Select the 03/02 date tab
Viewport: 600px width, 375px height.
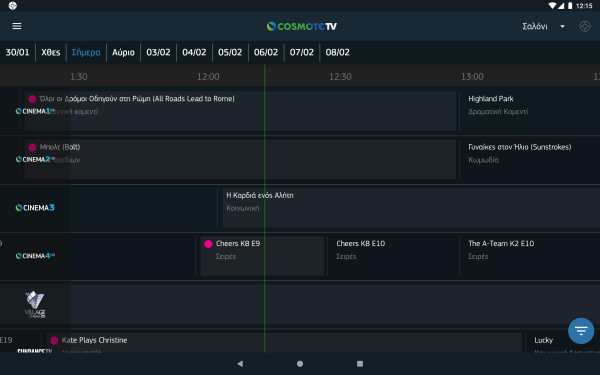click(x=158, y=52)
